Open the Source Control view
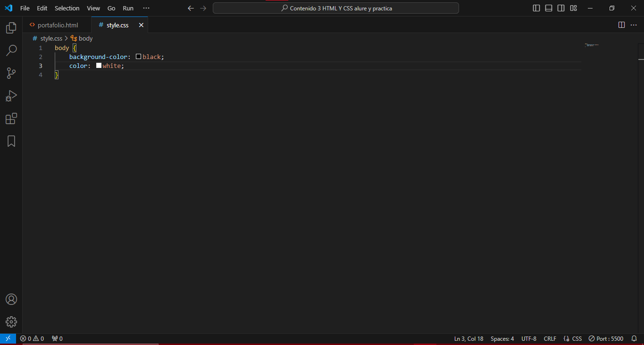The height and width of the screenshot is (345, 644). pos(11,73)
